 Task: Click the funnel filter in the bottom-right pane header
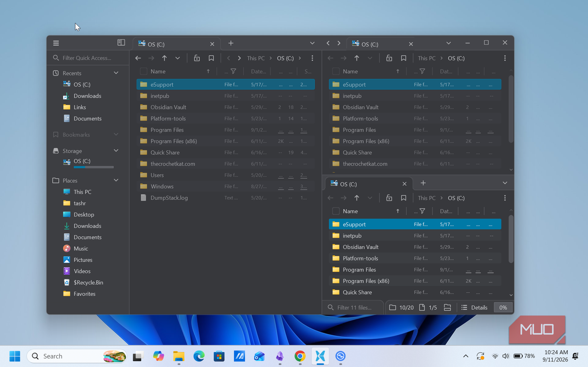pyautogui.click(x=422, y=211)
